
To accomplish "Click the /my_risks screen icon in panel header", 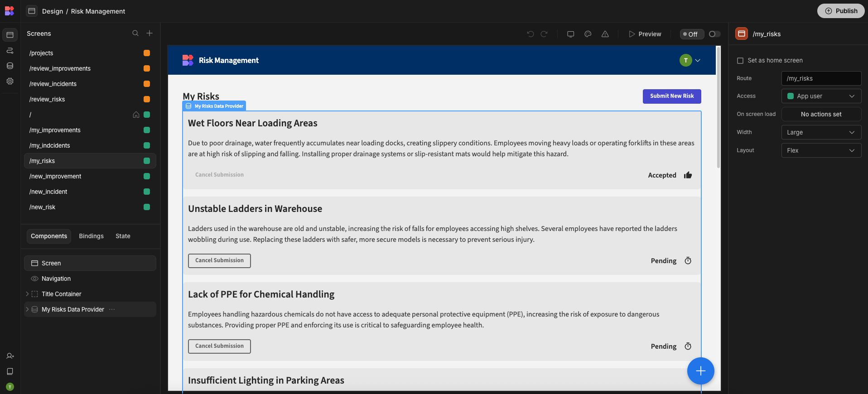I will pyautogui.click(x=742, y=34).
